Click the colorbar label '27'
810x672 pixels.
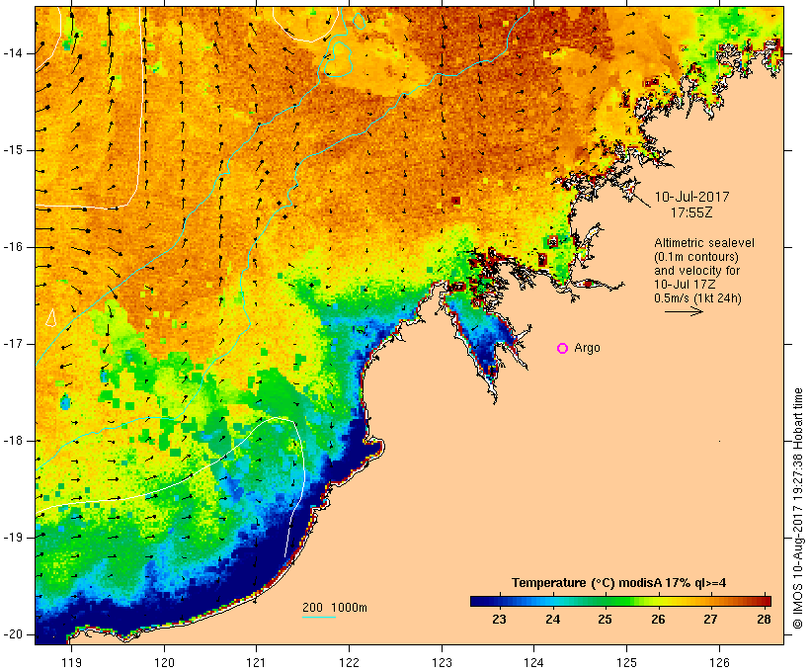[711, 620]
